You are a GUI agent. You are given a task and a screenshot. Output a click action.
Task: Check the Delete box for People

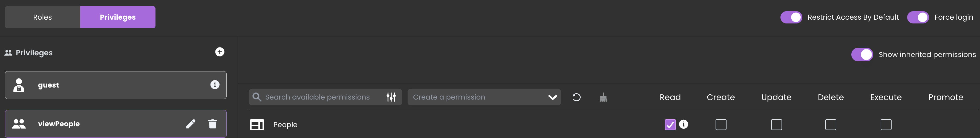click(x=831, y=124)
